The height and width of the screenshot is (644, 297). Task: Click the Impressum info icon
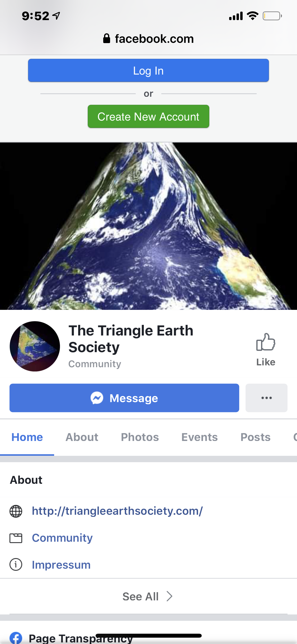click(x=16, y=565)
